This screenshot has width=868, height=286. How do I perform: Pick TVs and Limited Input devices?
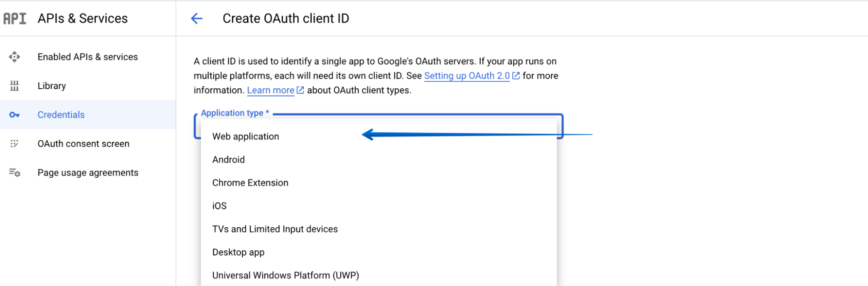pos(379,229)
